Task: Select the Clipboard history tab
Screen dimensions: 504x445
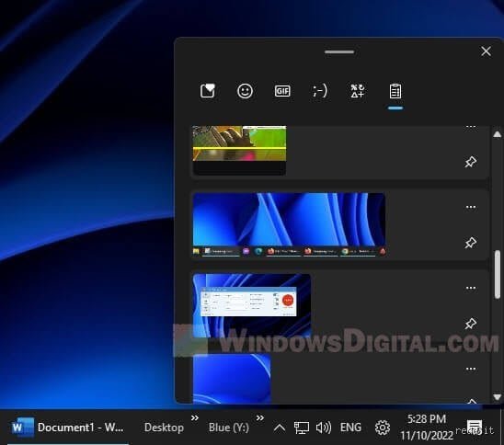Action: (x=395, y=91)
